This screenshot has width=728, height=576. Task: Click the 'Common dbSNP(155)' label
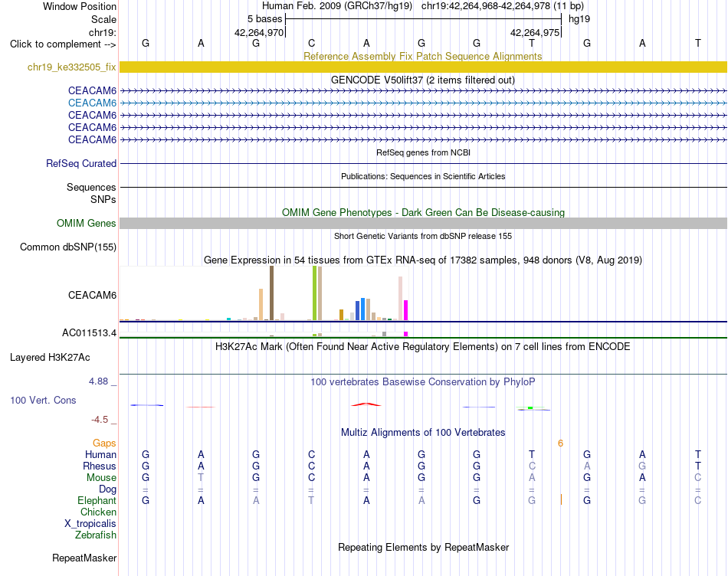pyautogui.click(x=67, y=247)
